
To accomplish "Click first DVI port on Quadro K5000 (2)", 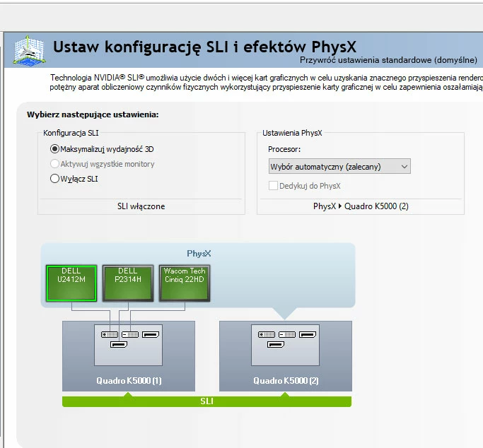I will point(267,334).
